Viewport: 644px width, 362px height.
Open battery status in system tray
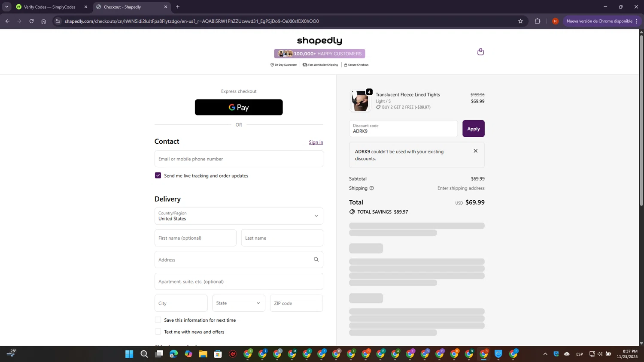608,354
